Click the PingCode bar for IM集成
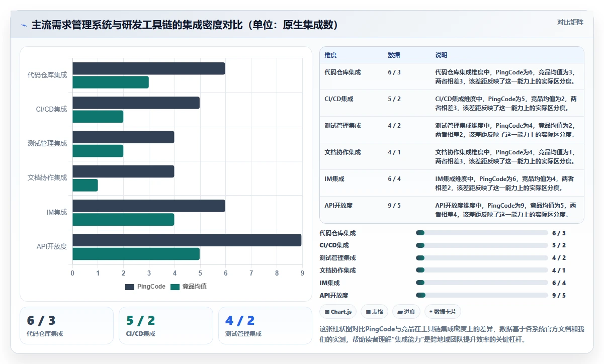 [x=149, y=206]
